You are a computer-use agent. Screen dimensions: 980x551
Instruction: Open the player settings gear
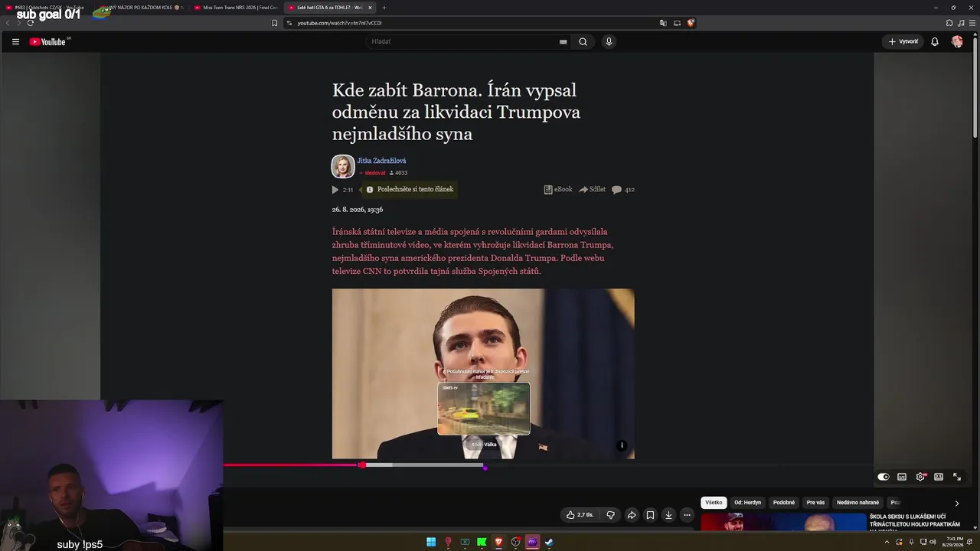pyautogui.click(x=920, y=477)
